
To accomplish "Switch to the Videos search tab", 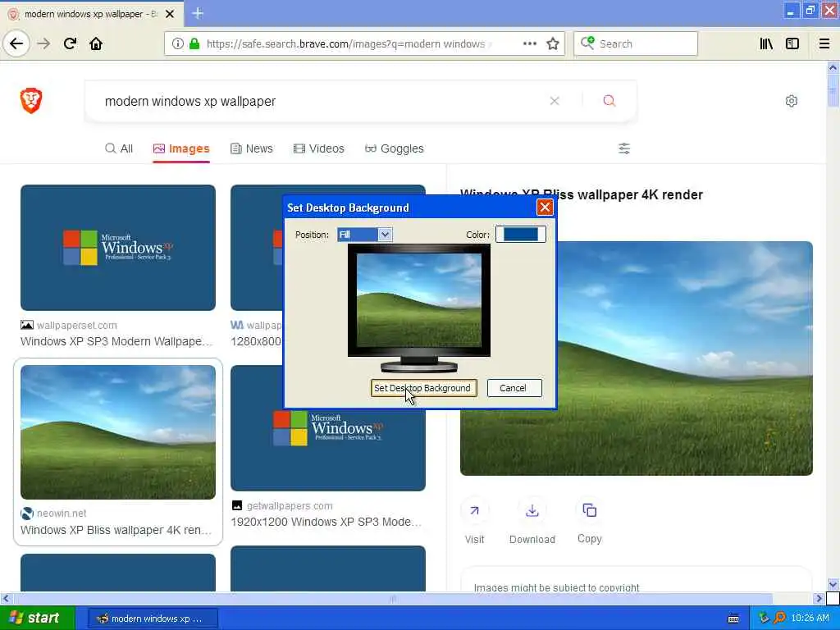I will coord(319,148).
